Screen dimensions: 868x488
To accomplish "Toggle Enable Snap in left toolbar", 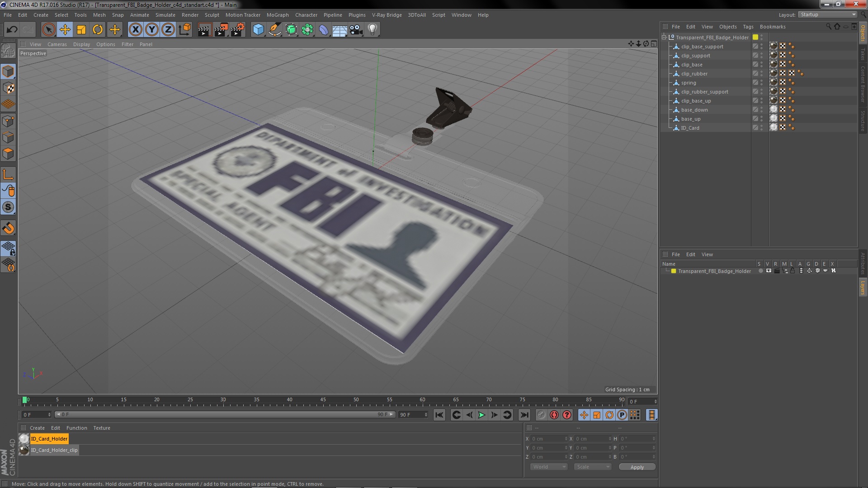I will 8,228.
